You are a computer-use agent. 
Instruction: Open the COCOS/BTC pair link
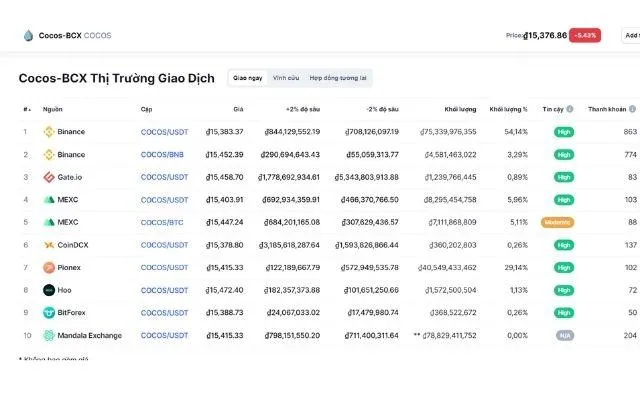[x=162, y=222]
